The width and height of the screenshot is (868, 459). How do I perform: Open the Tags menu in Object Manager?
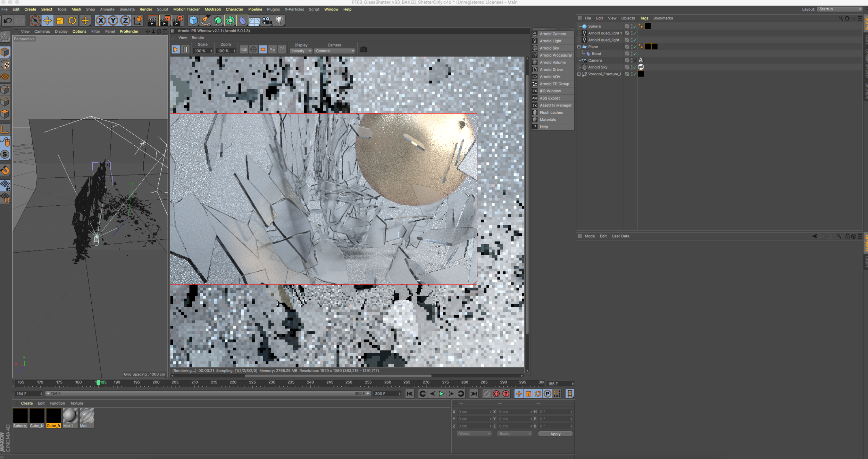pos(644,18)
